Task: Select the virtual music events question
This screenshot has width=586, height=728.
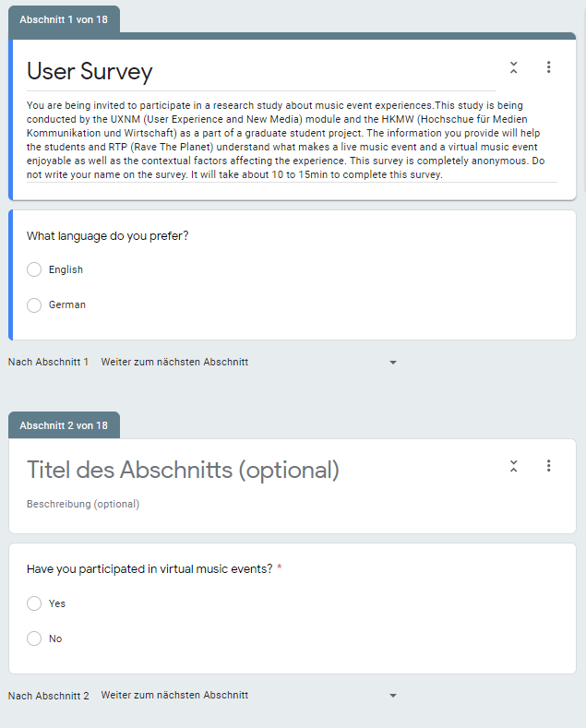Action: pyautogui.click(x=149, y=569)
